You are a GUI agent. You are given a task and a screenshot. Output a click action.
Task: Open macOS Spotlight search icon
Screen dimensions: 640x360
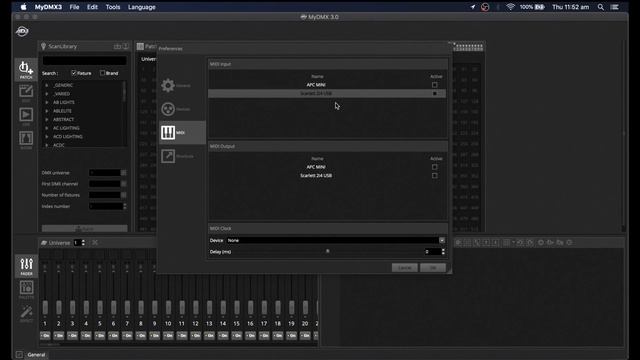click(x=600, y=7)
